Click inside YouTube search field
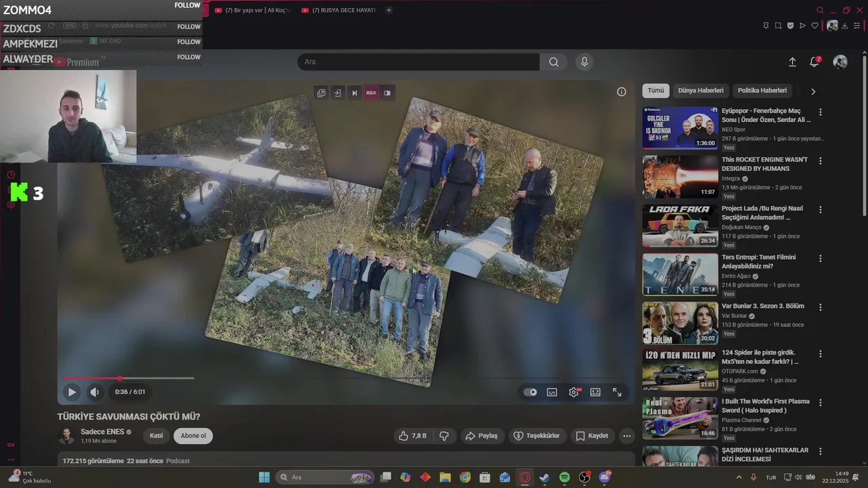The height and width of the screenshot is (488, 868). [x=418, y=62]
